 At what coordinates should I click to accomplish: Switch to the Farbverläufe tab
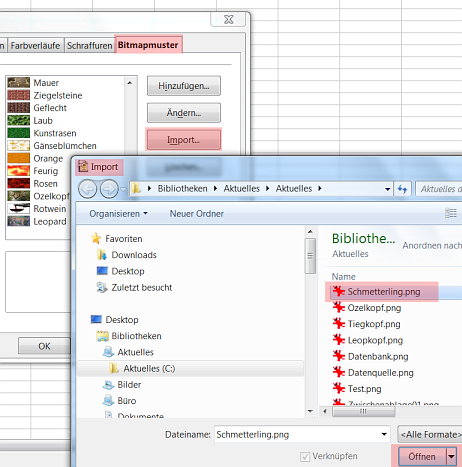point(35,45)
